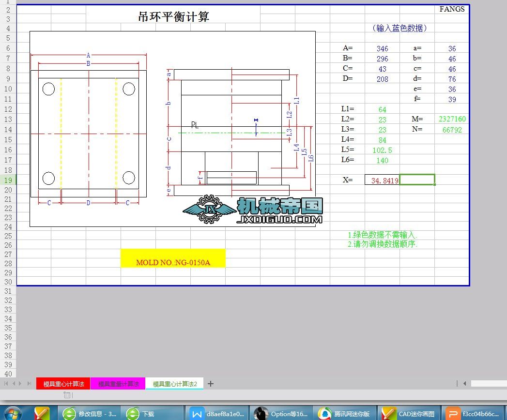Open the d8aef8a1e0 WPS Writer taskbar item
The width and height of the screenshot is (507, 420).
(217, 414)
